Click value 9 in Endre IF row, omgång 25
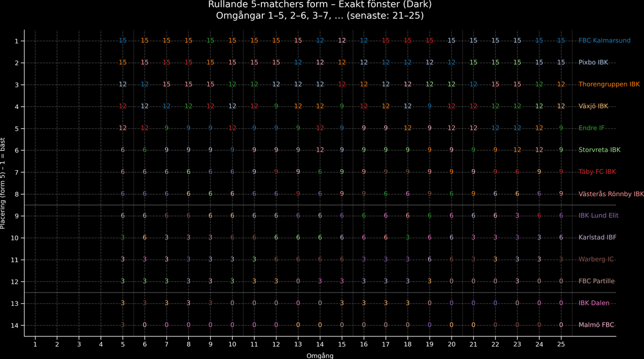Screen dimensions: 644x359 click(561, 128)
